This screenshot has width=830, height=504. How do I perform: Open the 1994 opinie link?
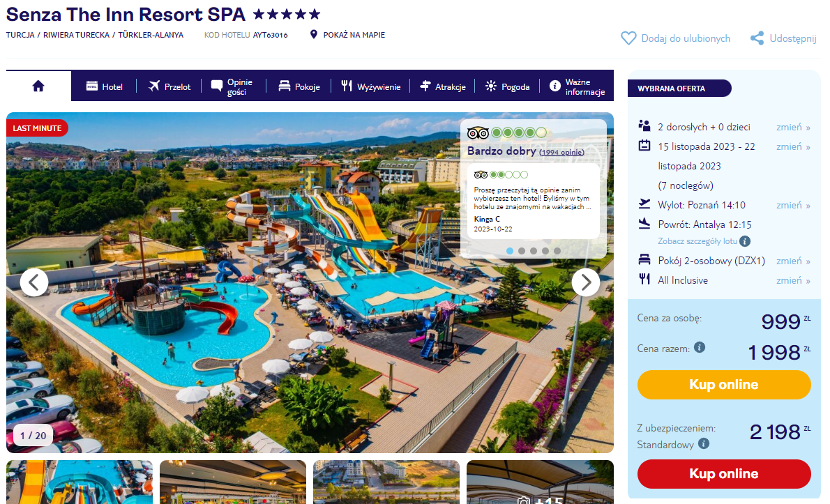click(561, 152)
